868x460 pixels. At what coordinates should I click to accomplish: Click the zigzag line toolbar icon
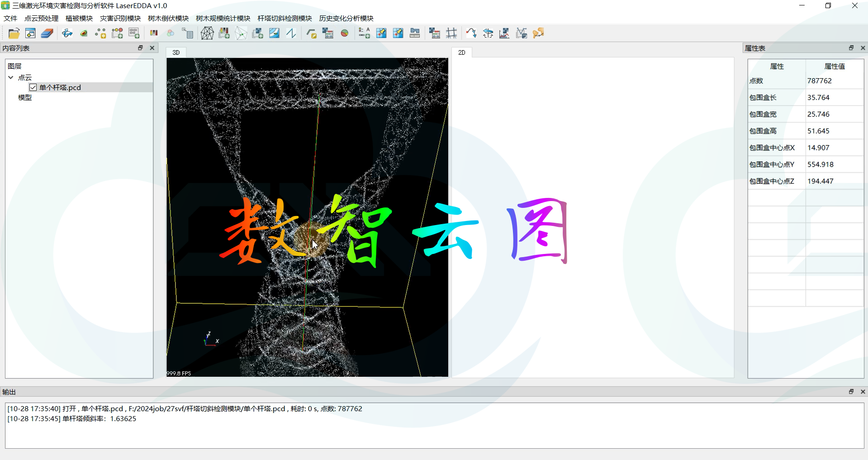[x=291, y=33]
